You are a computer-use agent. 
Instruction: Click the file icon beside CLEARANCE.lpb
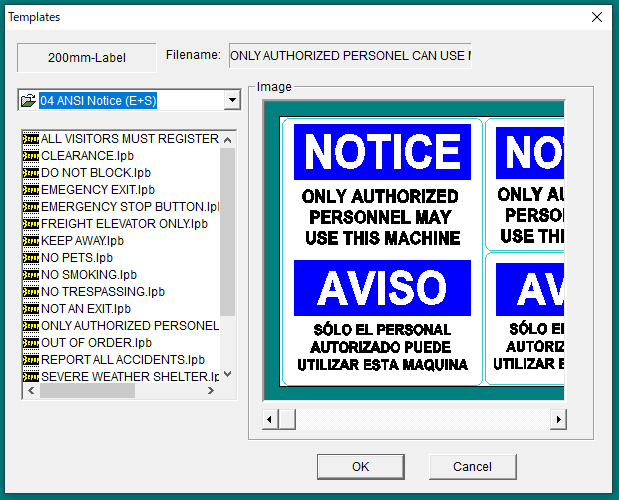(30, 156)
